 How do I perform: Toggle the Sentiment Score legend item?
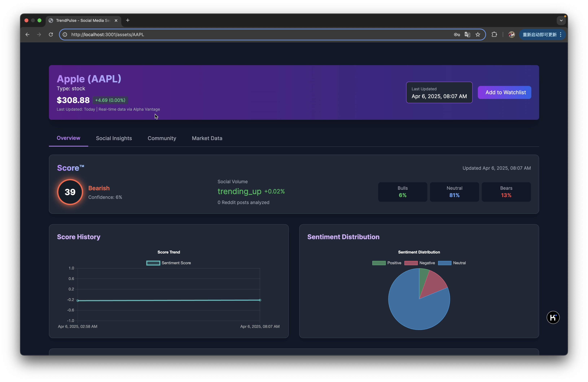click(x=169, y=263)
